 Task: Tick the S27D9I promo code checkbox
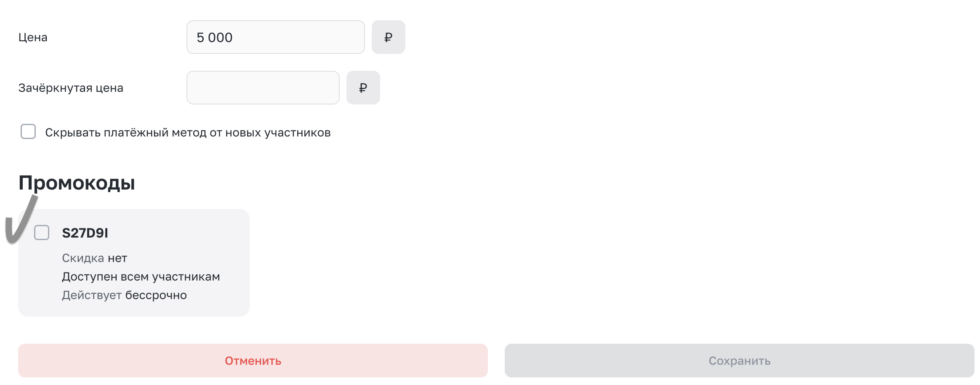42,233
